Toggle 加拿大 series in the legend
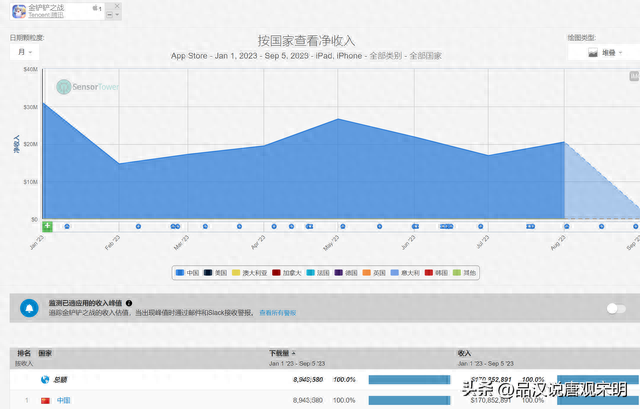 point(287,273)
